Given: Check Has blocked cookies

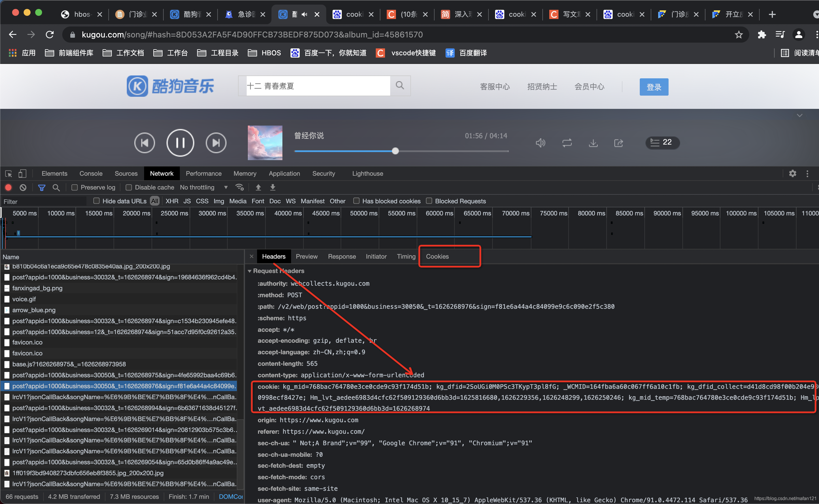Looking at the screenshot, I should (356, 201).
